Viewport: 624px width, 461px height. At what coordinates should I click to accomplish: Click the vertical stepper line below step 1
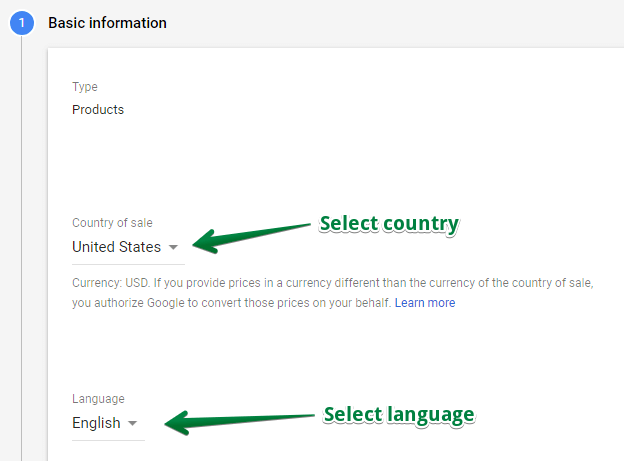click(21, 248)
